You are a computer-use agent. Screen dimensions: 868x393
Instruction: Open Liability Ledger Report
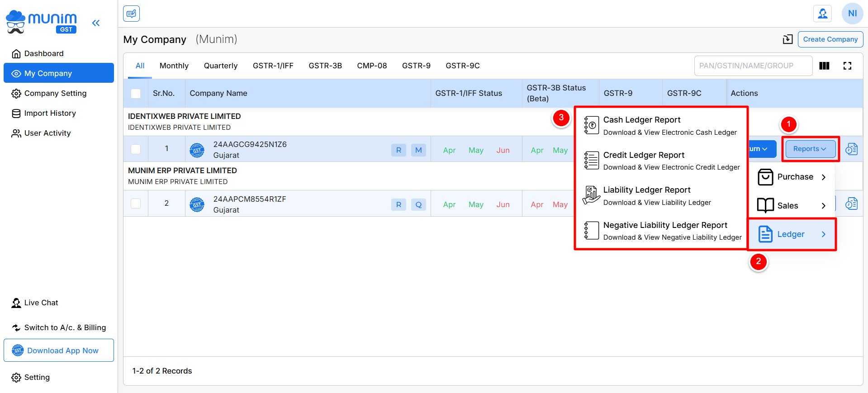[661, 196]
